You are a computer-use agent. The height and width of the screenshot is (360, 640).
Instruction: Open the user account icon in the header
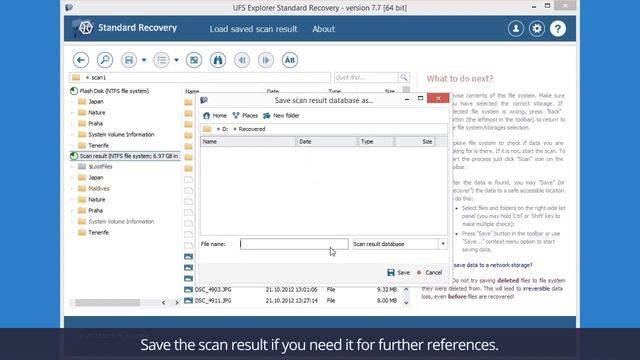[516, 29]
